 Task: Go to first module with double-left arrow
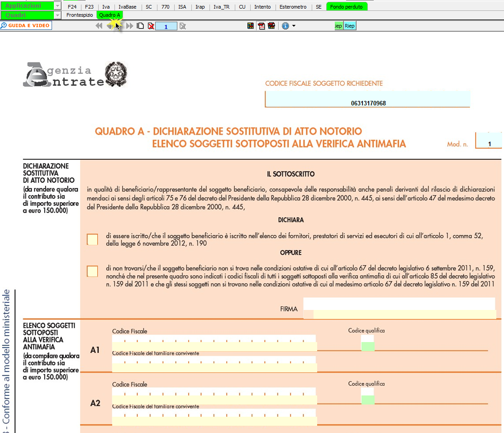click(99, 26)
